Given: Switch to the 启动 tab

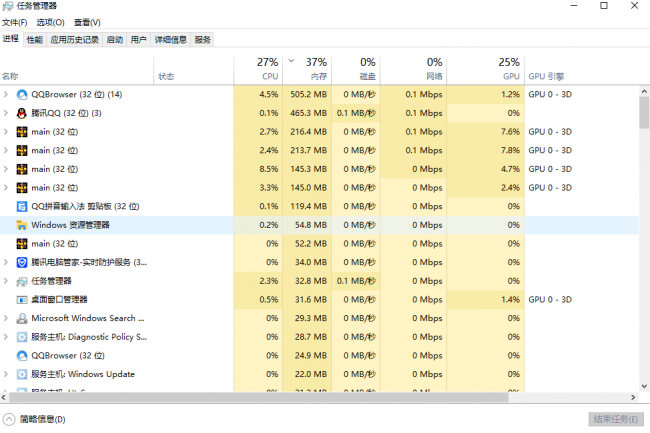Looking at the screenshot, I should pos(115,40).
